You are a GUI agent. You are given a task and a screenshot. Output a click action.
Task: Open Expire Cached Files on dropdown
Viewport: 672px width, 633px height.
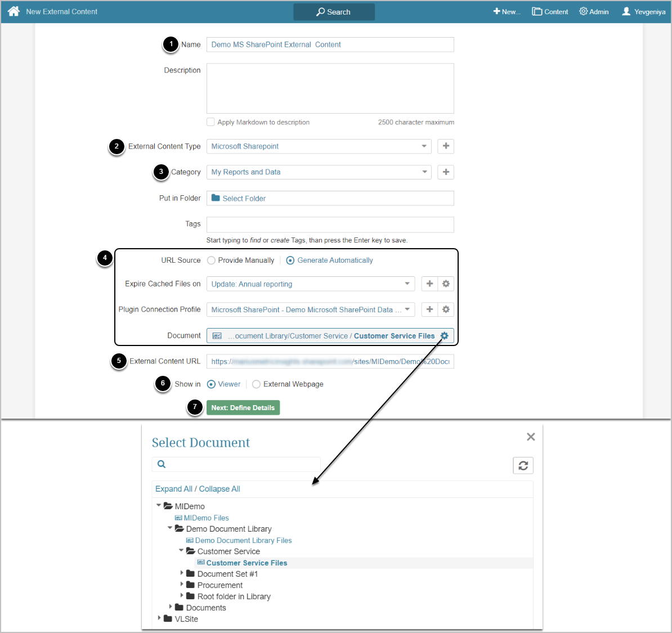(x=311, y=284)
